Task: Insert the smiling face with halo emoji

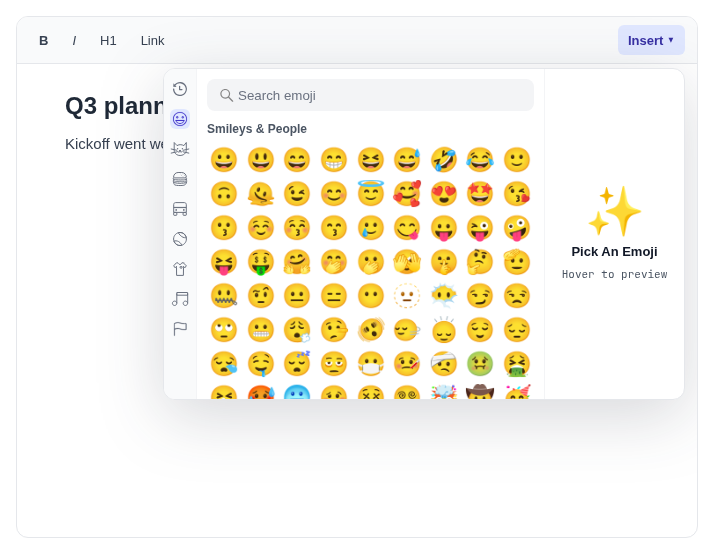Action: [370, 193]
